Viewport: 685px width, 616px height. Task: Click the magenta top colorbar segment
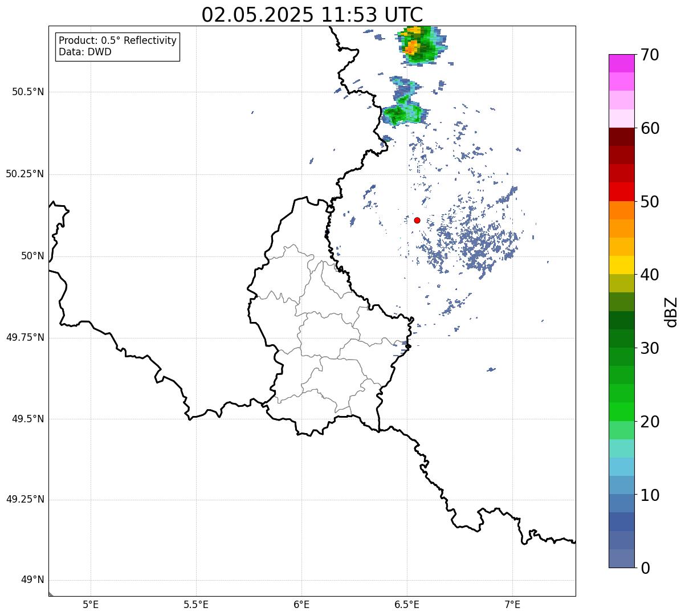click(x=621, y=63)
